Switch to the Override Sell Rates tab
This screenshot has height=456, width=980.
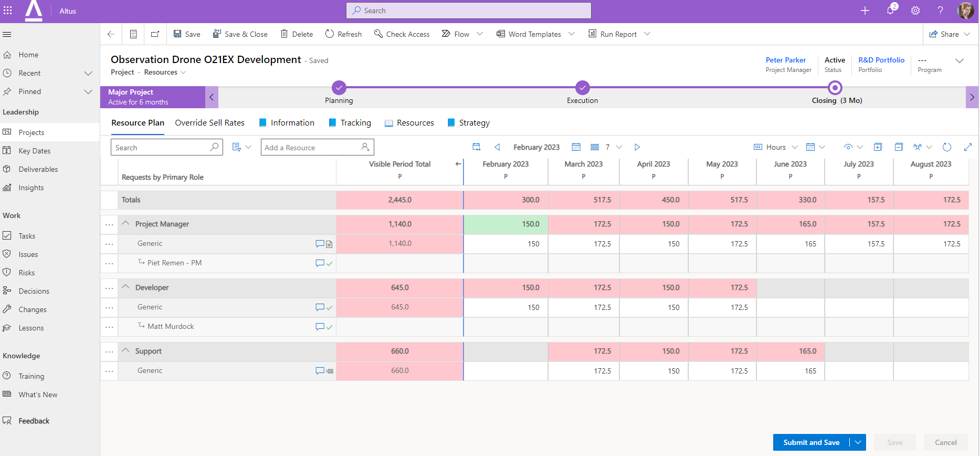[x=209, y=123]
